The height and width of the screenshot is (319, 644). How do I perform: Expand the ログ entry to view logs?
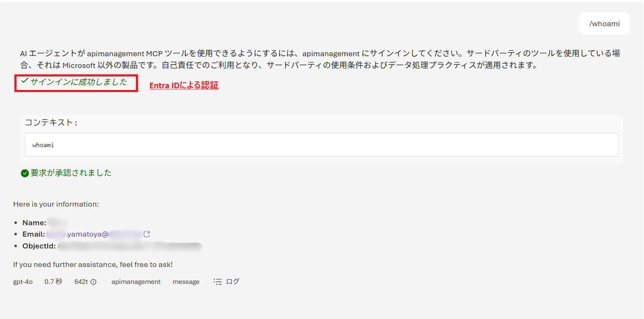[x=234, y=281]
